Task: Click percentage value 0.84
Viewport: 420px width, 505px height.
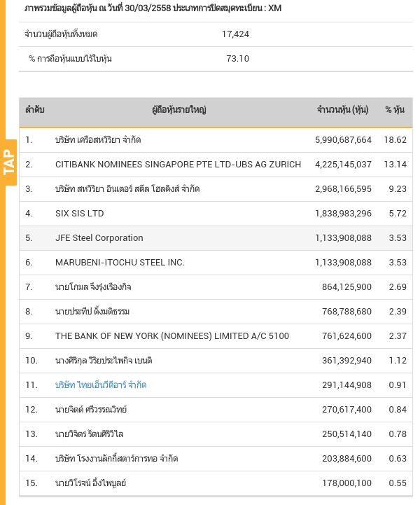Action: [x=398, y=409]
